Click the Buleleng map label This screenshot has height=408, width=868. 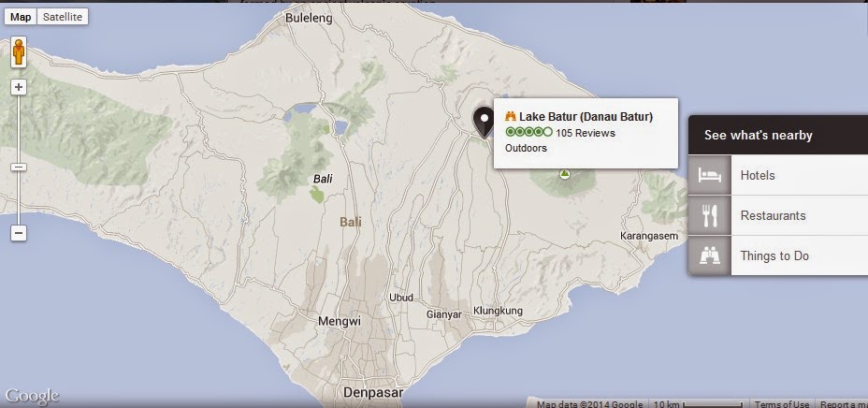(x=309, y=19)
